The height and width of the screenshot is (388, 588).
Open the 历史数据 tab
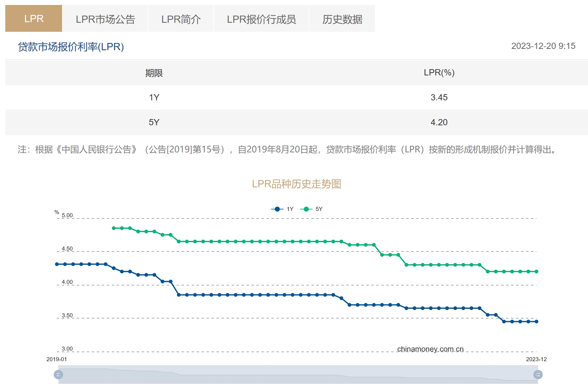coord(342,19)
